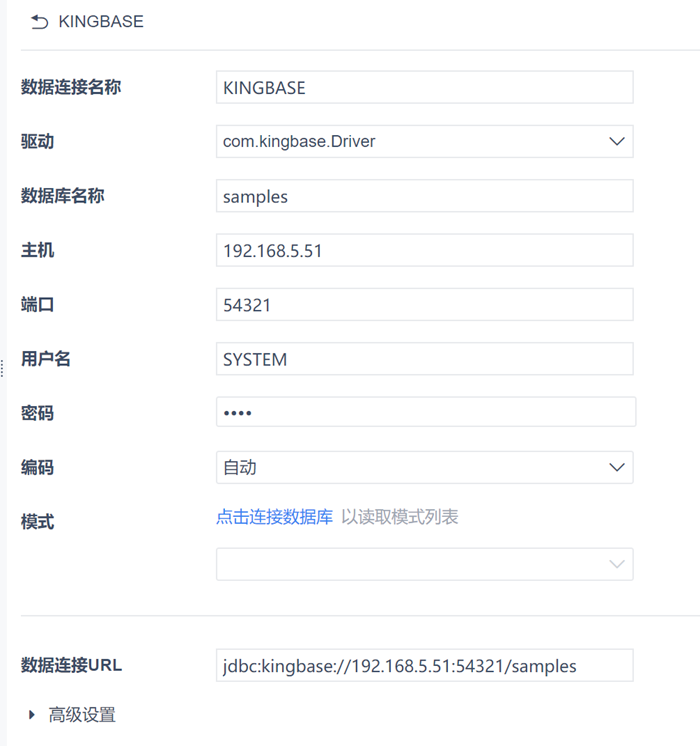700x746 pixels.
Task: Click the 编码 label
Action: pos(38,468)
